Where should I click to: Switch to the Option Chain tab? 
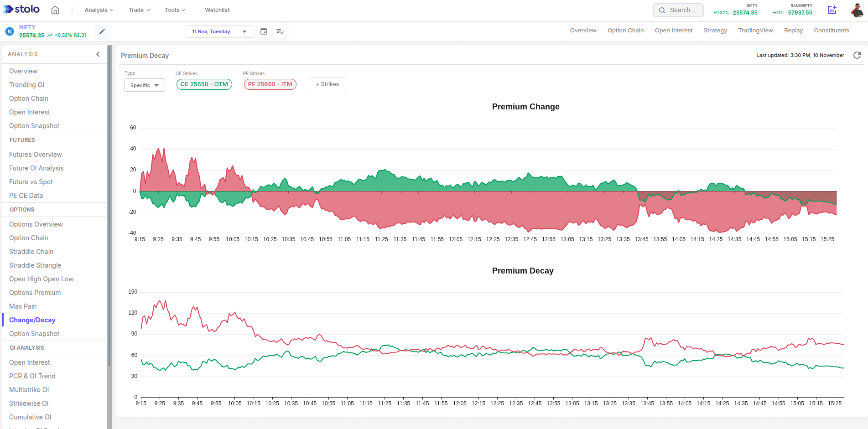(625, 31)
